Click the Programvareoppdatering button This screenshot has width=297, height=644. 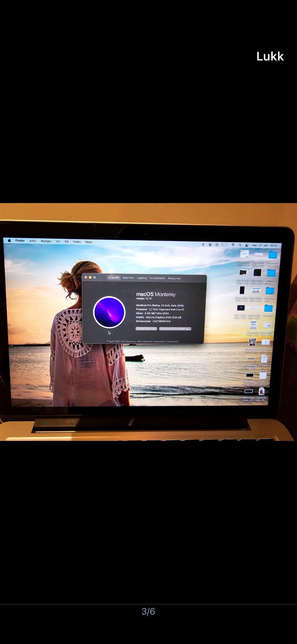pos(175,329)
